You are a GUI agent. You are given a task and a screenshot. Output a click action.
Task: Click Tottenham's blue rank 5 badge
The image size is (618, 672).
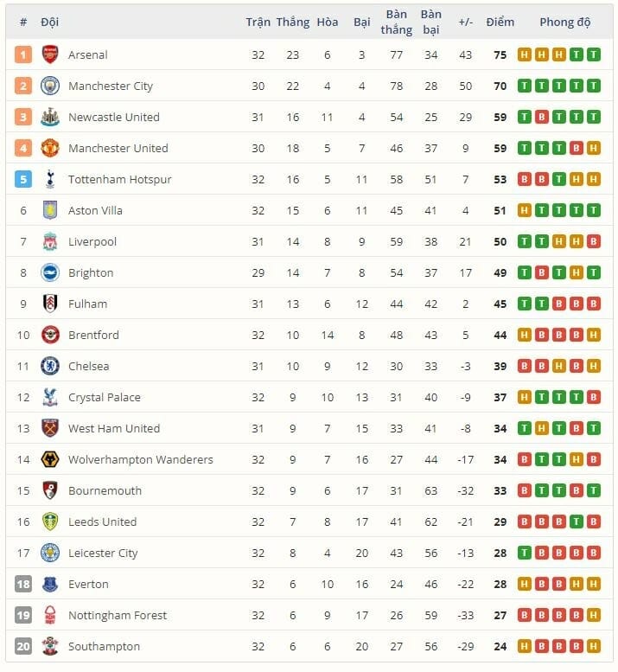point(23,179)
